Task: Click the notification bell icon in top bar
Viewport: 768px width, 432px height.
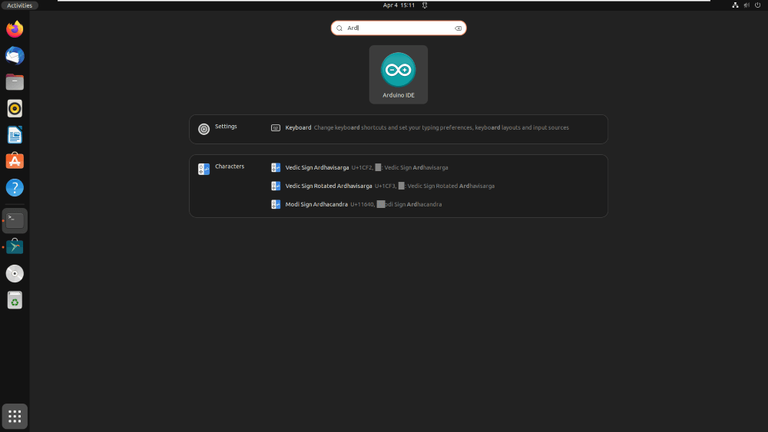Action: 425,5
